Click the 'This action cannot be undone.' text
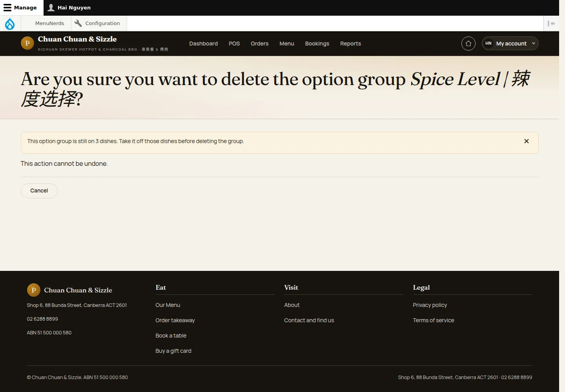This screenshot has height=392, width=565. point(64,164)
